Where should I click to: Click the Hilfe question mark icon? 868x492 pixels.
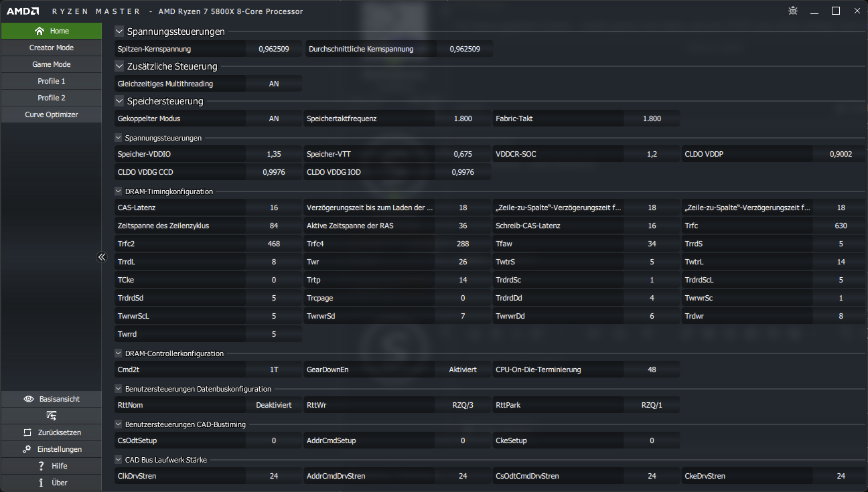tap(42, 466)
